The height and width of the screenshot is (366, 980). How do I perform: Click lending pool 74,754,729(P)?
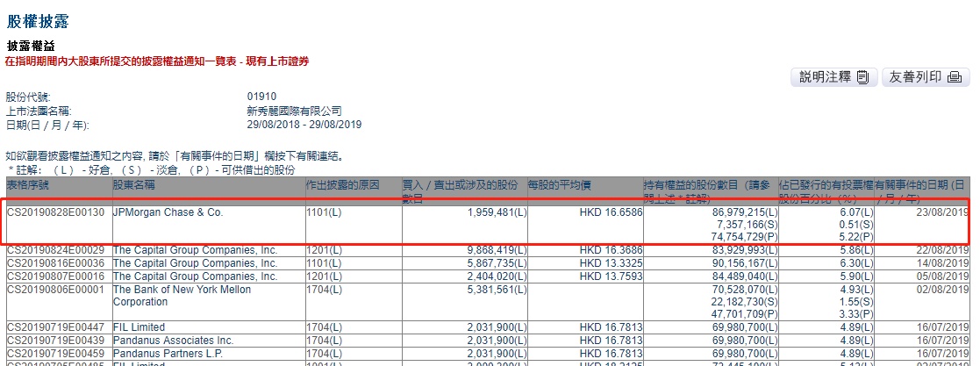point(746,236)
